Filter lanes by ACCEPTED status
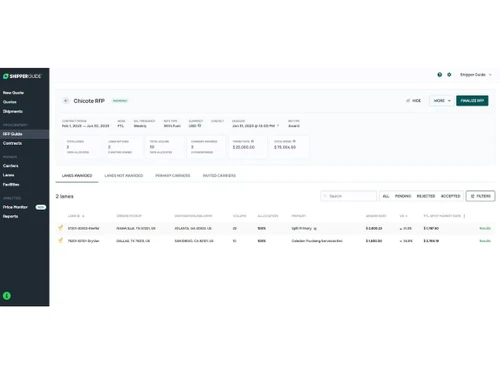Viewport: 500px width, 375px height. point(451,196)
